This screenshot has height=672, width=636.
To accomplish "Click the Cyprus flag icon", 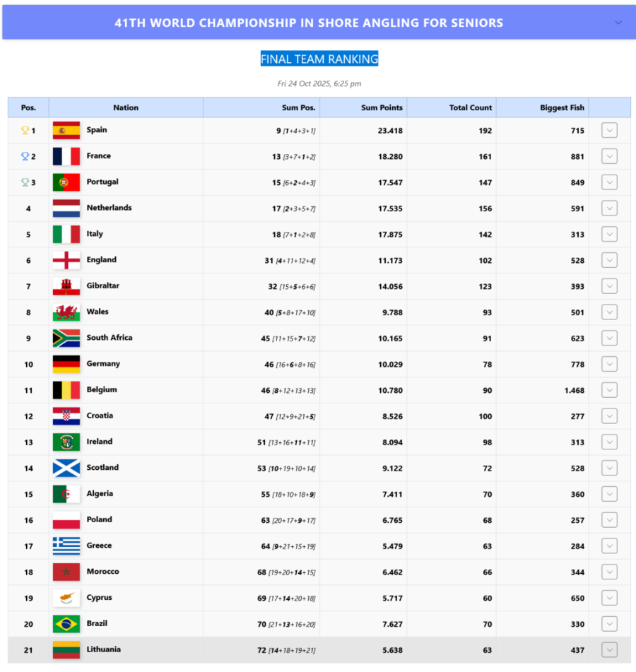I will coord(66,598).
